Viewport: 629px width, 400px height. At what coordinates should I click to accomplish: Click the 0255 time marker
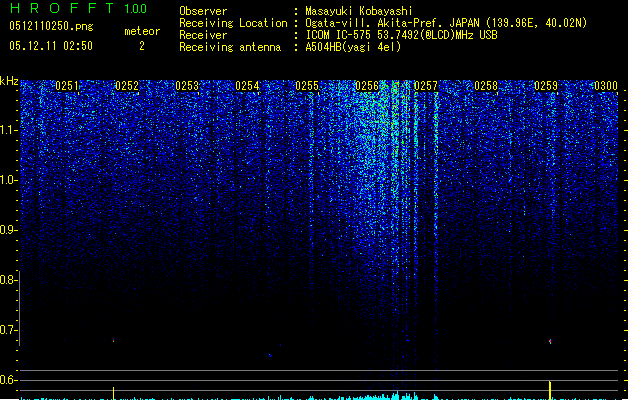point(307,86)
